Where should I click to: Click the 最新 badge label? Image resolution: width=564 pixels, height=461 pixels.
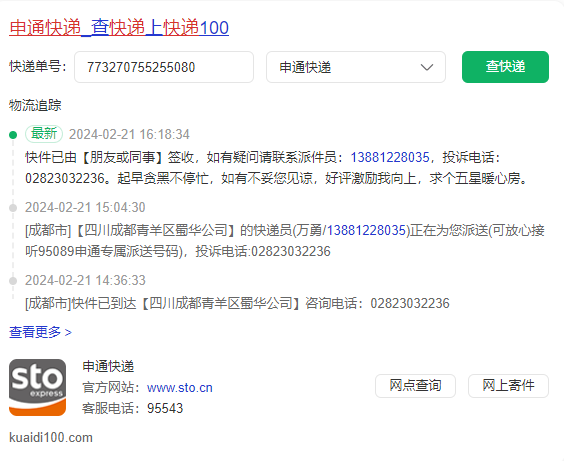point(44,134)
